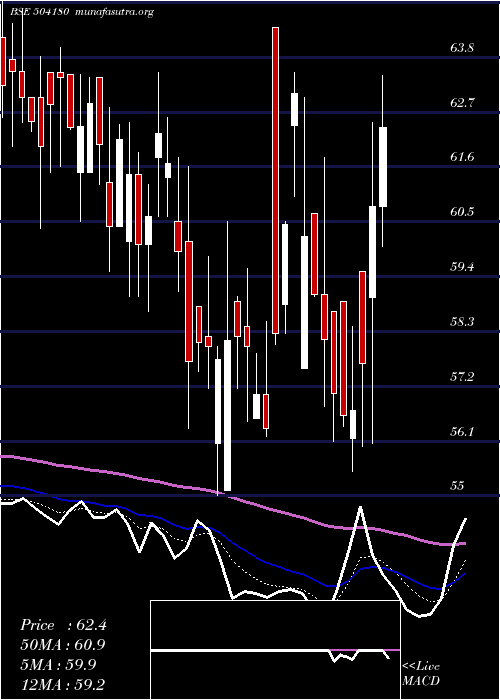This screenshot has height=700, width=500.
Task: Click the last white candlestick on the right
Action: [x=383, y=167]
